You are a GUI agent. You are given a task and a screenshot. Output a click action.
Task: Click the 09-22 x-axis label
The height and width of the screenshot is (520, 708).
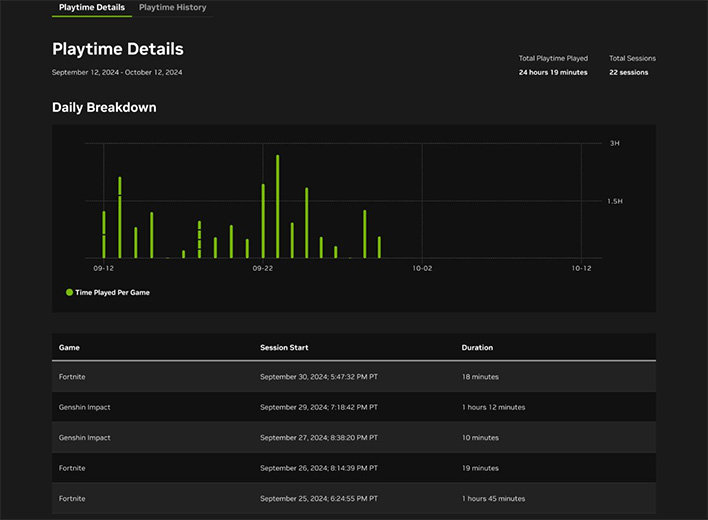click(263, 268)
